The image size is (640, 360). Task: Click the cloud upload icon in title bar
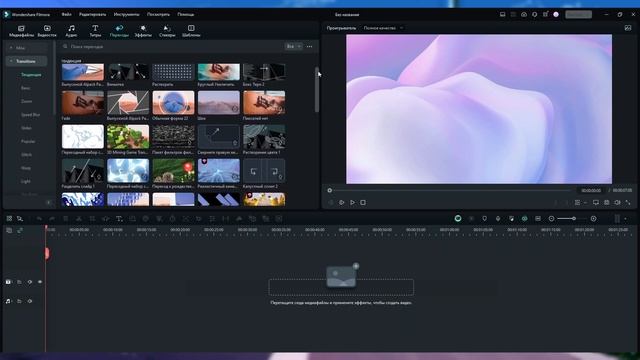(524, 14)
